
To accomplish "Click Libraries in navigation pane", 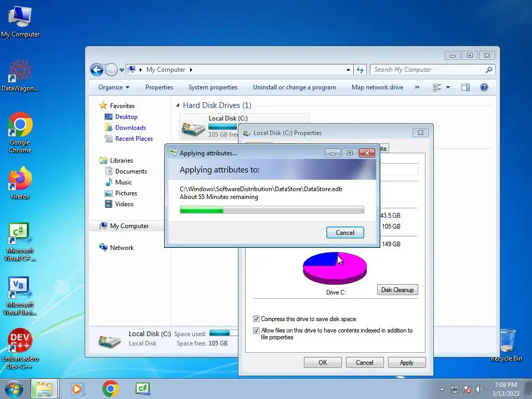I will coord(122,161).
